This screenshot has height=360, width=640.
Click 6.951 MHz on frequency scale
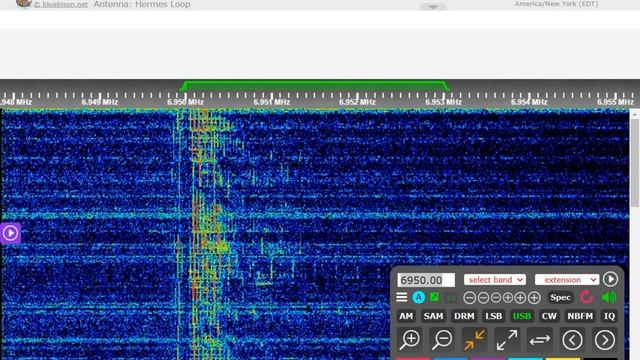point(271,102)
